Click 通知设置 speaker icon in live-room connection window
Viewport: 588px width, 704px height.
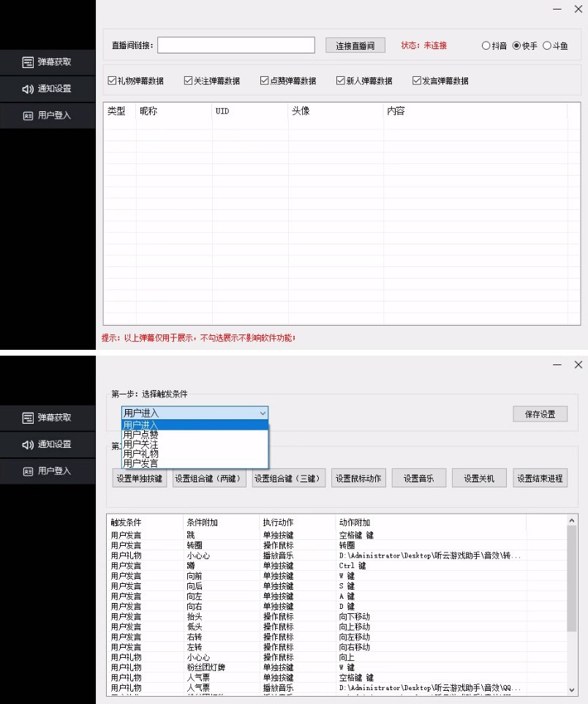[28, 89]
